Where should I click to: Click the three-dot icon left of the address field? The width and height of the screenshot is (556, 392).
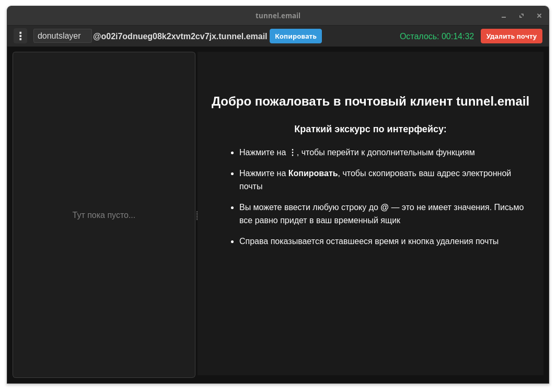[x=20, y=36]
